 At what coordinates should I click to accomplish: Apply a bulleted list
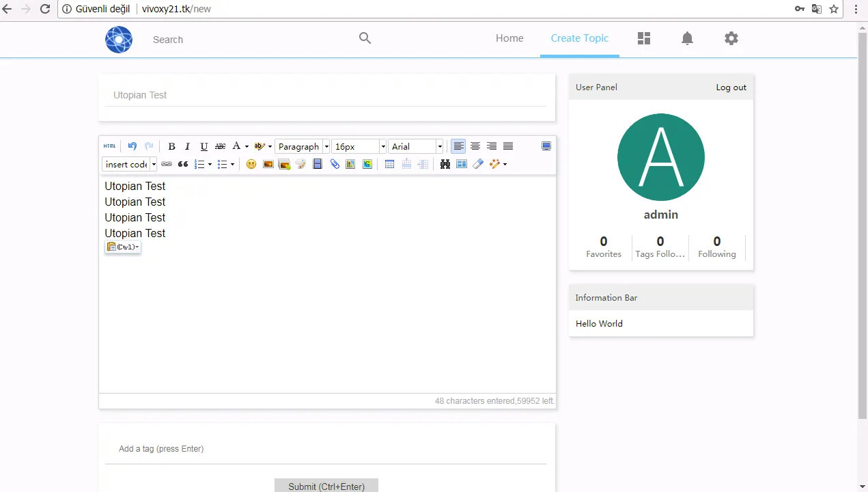click(x=222, y=164)
